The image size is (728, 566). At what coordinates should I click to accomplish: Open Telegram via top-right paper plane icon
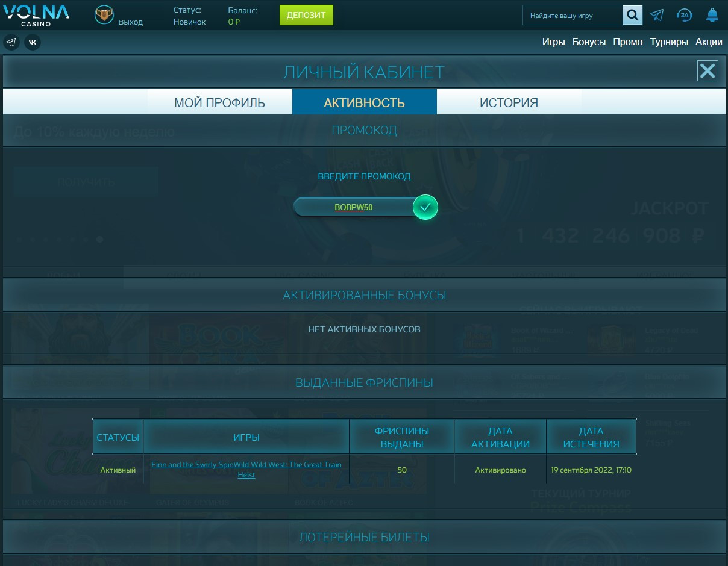click(657, 15)
